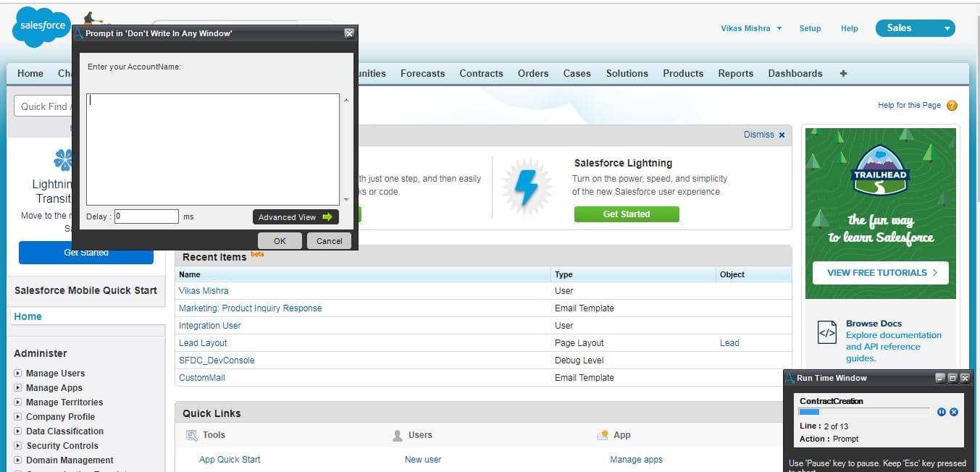Open the Orders tab
980x472 pixels.
pos(533,73)
